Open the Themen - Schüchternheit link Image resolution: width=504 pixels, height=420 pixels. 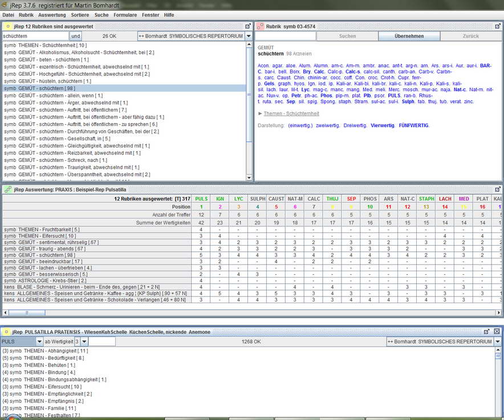click(x=291, y=113)
